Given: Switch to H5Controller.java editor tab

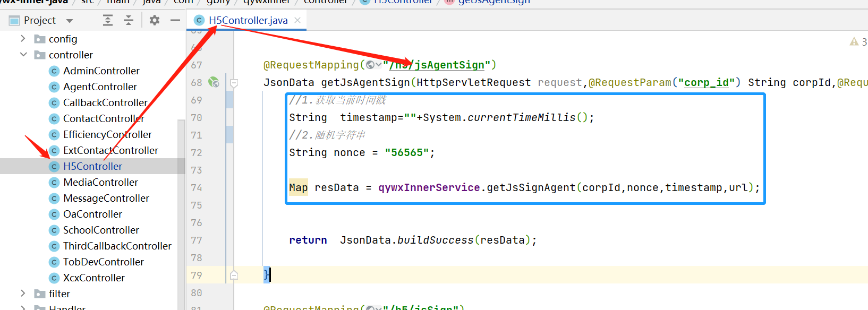Looking at the screenshot, I should pos(248,20).
